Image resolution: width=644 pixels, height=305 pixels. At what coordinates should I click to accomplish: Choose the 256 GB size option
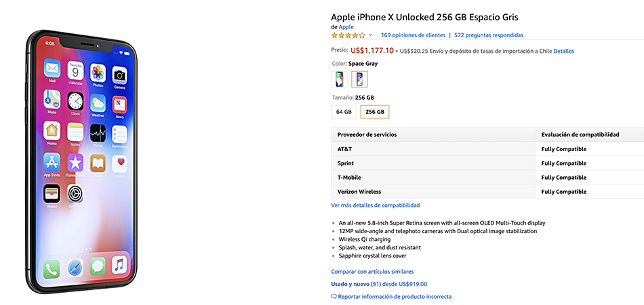[375, 112]
